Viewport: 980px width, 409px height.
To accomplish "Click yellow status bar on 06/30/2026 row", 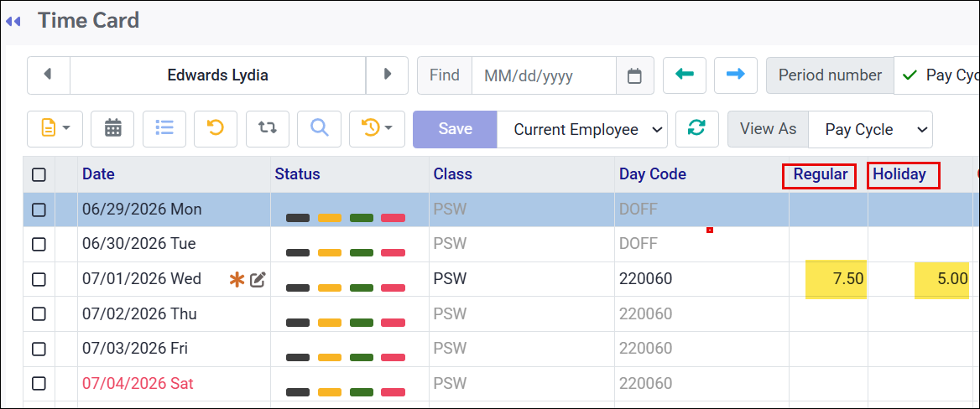I will [x=330, y=253].
